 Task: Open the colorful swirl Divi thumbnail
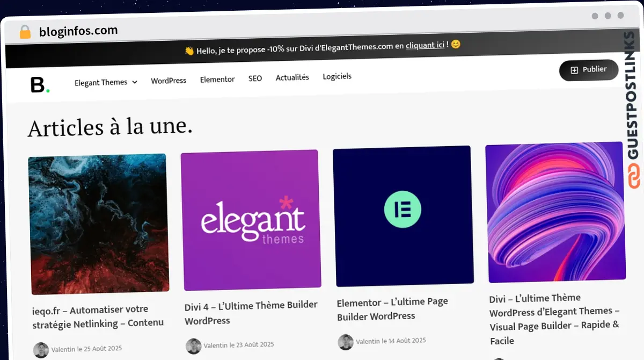point(555,212)
